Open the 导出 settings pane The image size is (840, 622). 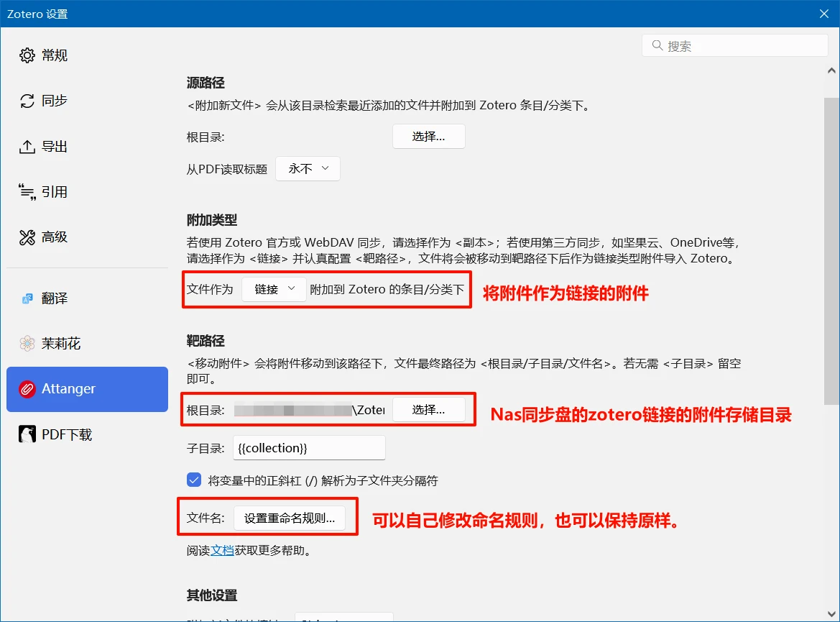(88, 147)
